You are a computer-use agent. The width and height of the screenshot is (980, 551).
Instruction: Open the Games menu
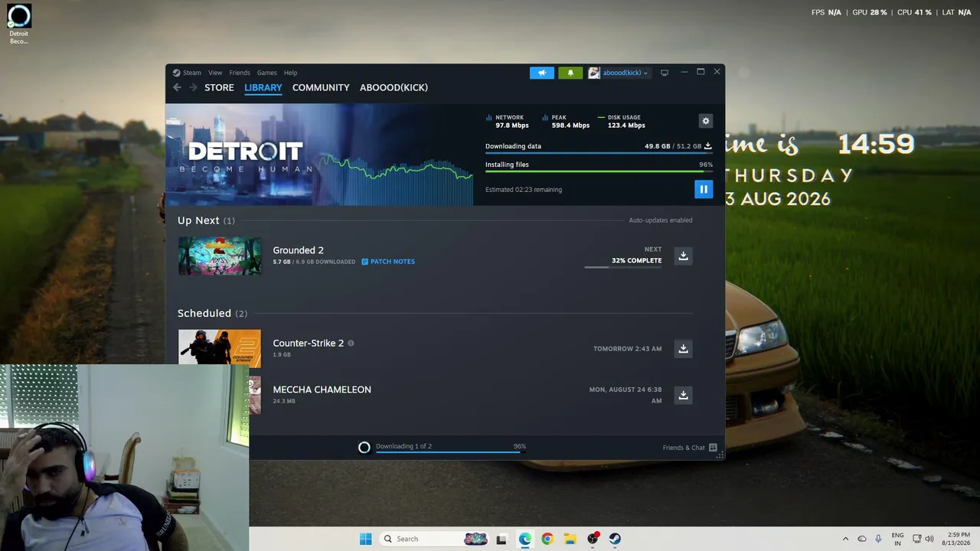(267, 73)
